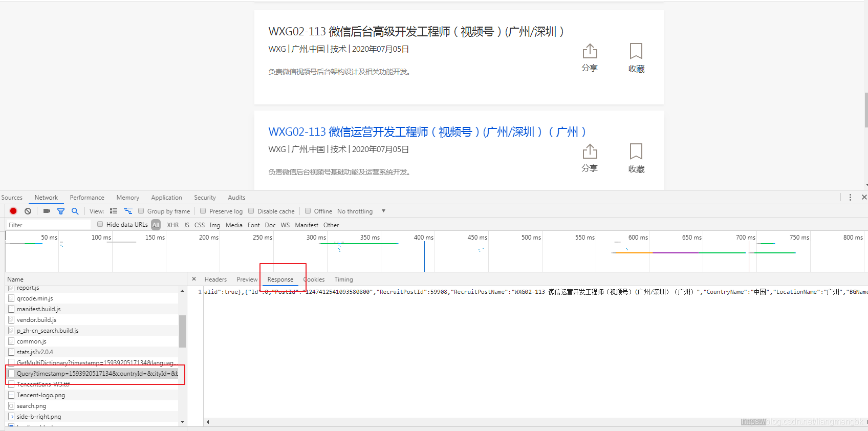The image size is (868, 431).
Task: Bookmark the 微信运营开发工程师 job posting
Action: 636,152
